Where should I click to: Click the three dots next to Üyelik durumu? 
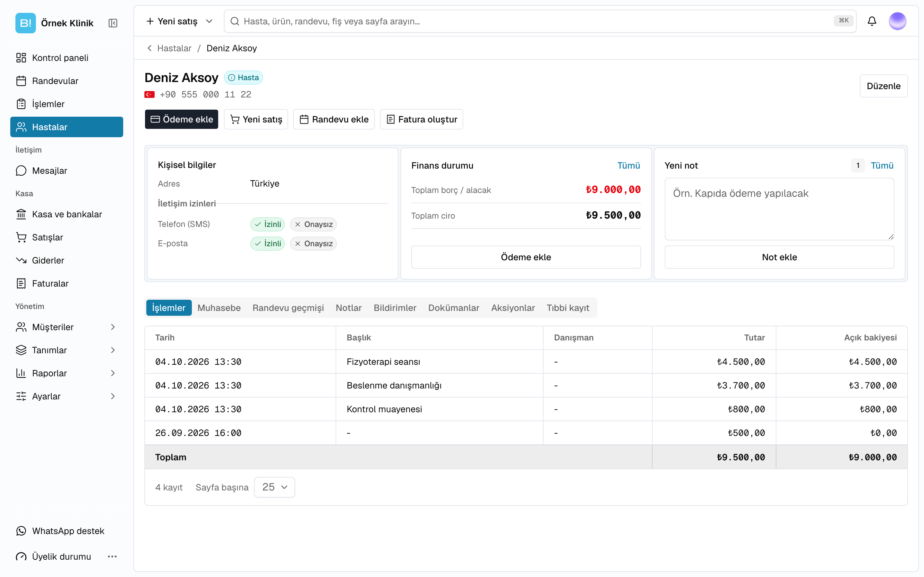[112, 556]
